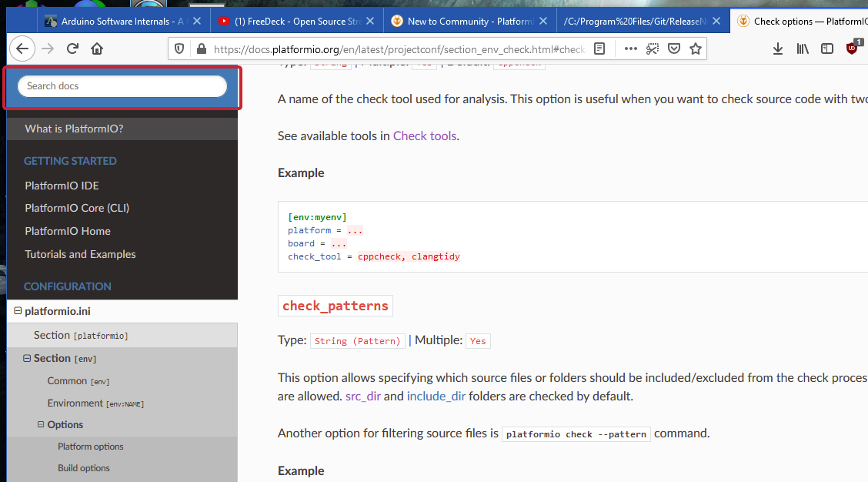Click the GETTING STARTED sidebar caption
This screenshot has height=482, width=868.
pyautogui.click(x=70, y=161)
